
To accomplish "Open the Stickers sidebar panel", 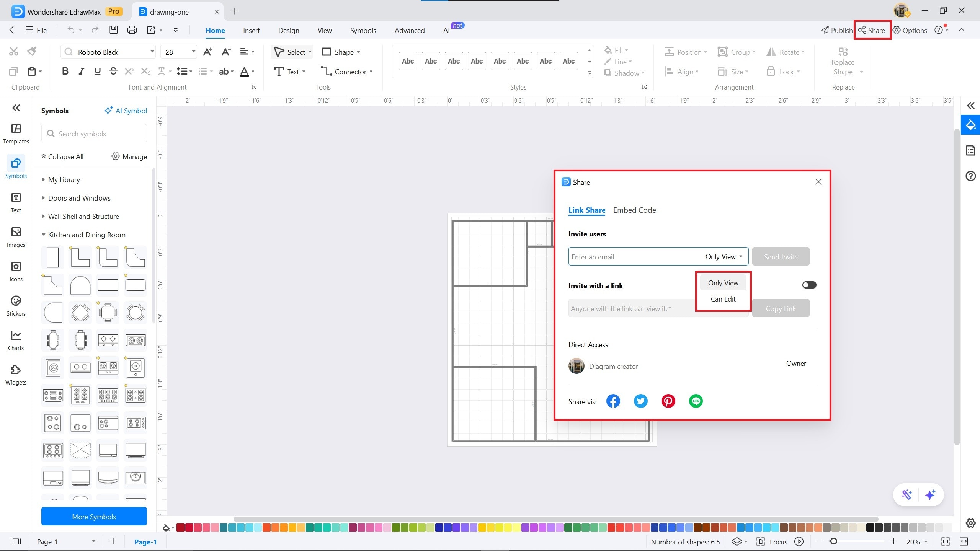I will (x=16, y=306).
